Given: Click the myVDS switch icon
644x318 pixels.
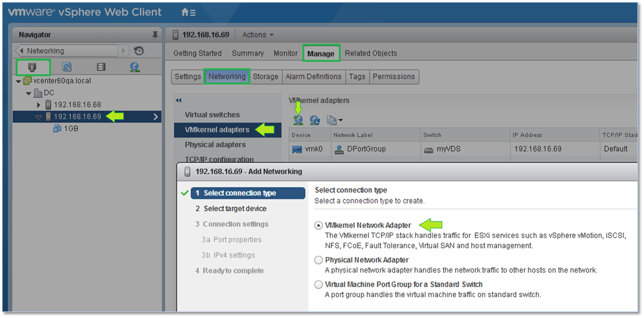Looking at the screenshot, I should click(x=427, y=149).
